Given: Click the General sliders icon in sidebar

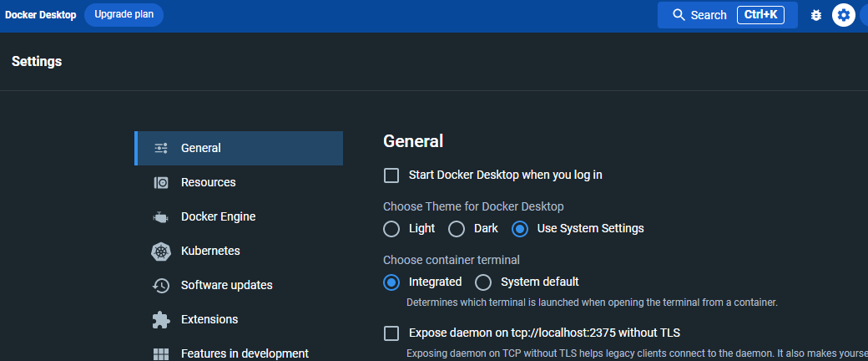Looking at the screenshot, I should (161, 148).
